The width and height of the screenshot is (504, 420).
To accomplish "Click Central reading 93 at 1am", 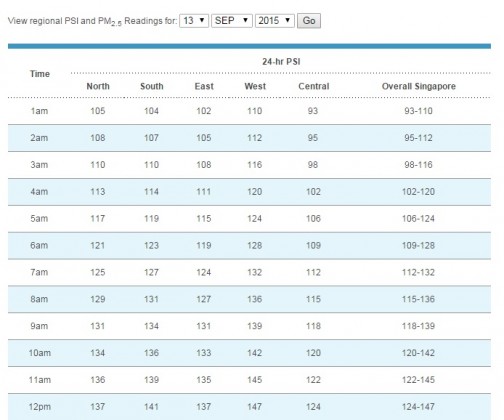I will 313,111.
